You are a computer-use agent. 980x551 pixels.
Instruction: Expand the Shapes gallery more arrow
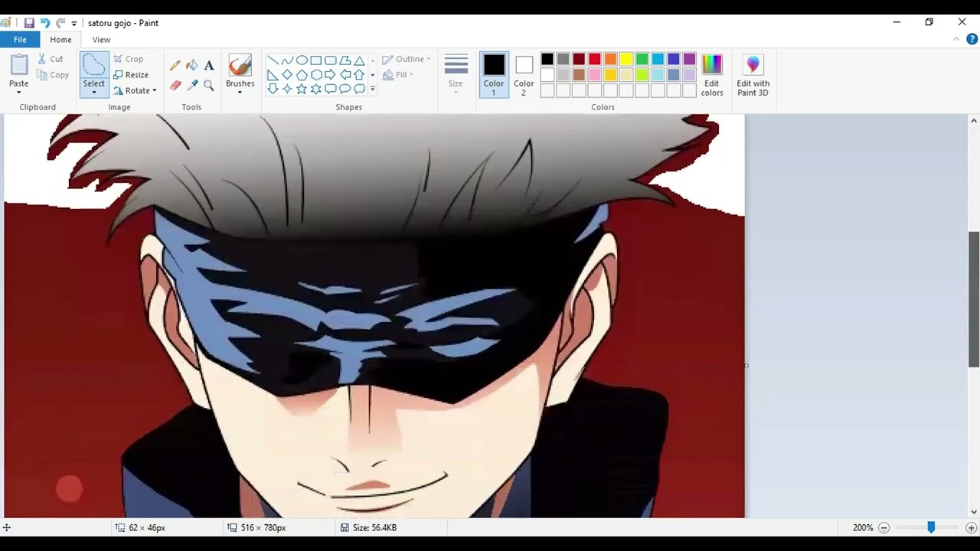(x=373, y=89)
